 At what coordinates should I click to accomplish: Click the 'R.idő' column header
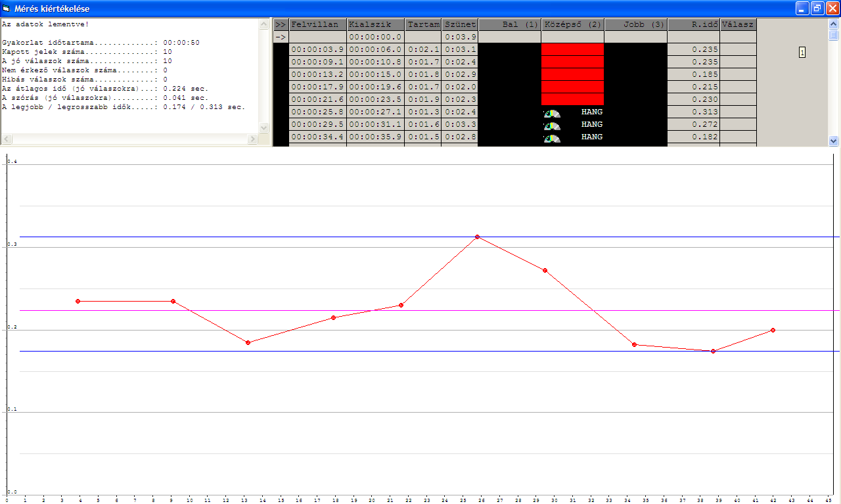click(693, 24)
